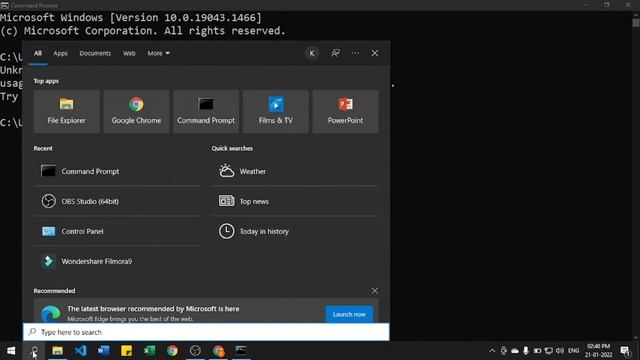
Task: Open File Explorer on the taskbar
Action: tap(57, 351)
